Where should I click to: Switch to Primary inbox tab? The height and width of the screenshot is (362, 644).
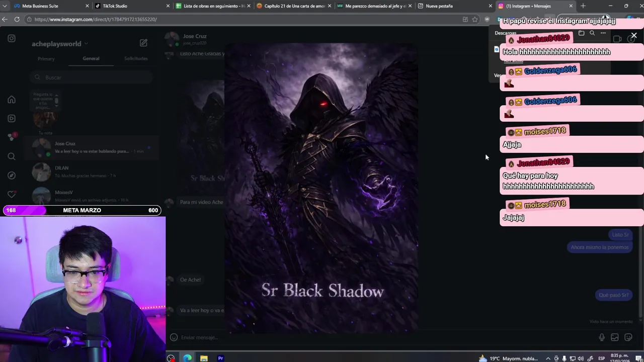coord(46,59)
